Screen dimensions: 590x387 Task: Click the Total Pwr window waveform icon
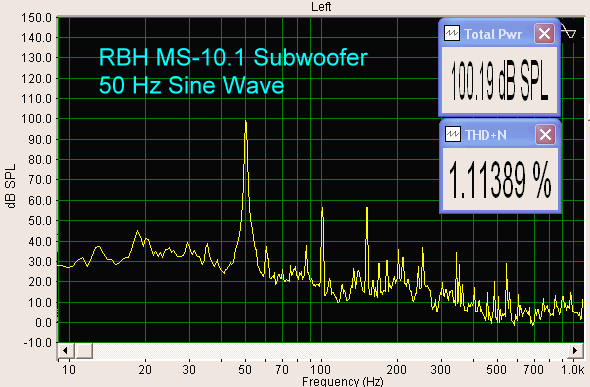tap(452, 33)
